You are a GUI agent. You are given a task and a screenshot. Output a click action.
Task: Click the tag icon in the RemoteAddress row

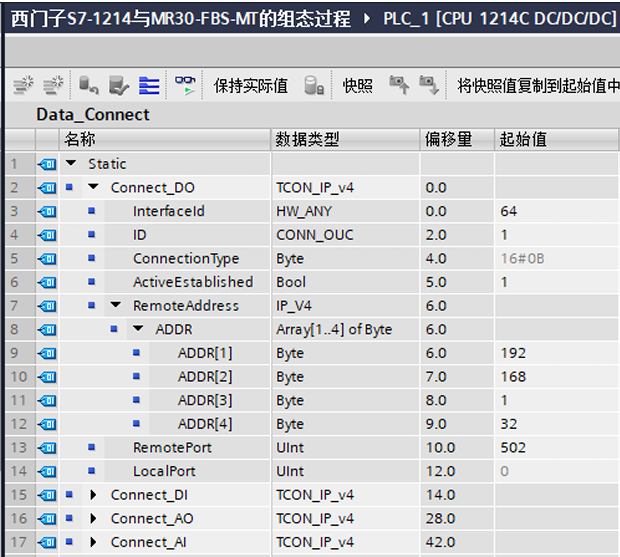(47, 306)
